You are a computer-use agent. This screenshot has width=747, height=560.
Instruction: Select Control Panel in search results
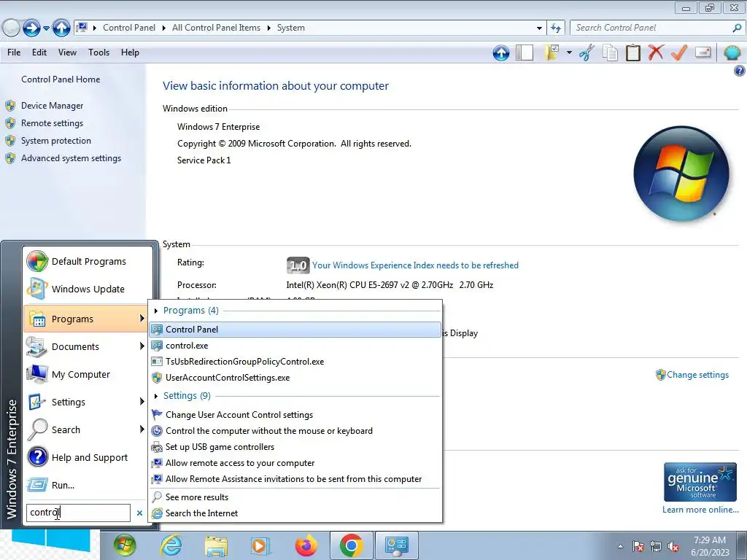pyautogui.click(x=295, y=330)
